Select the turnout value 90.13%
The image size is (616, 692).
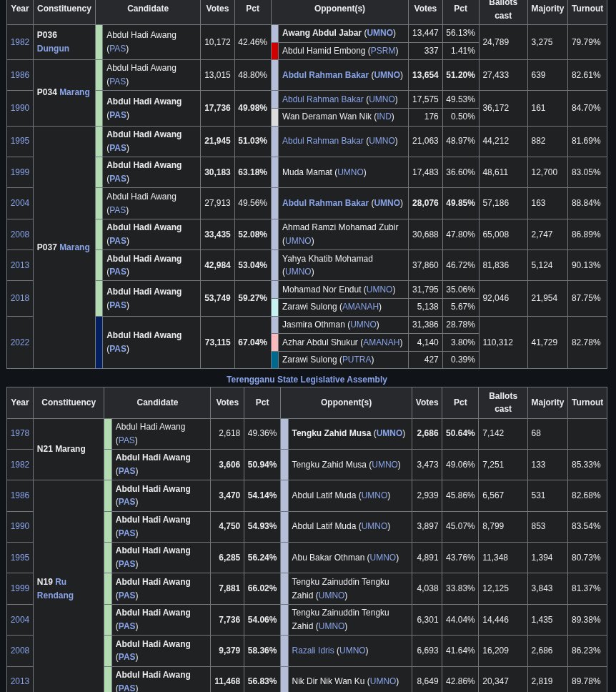586,265
